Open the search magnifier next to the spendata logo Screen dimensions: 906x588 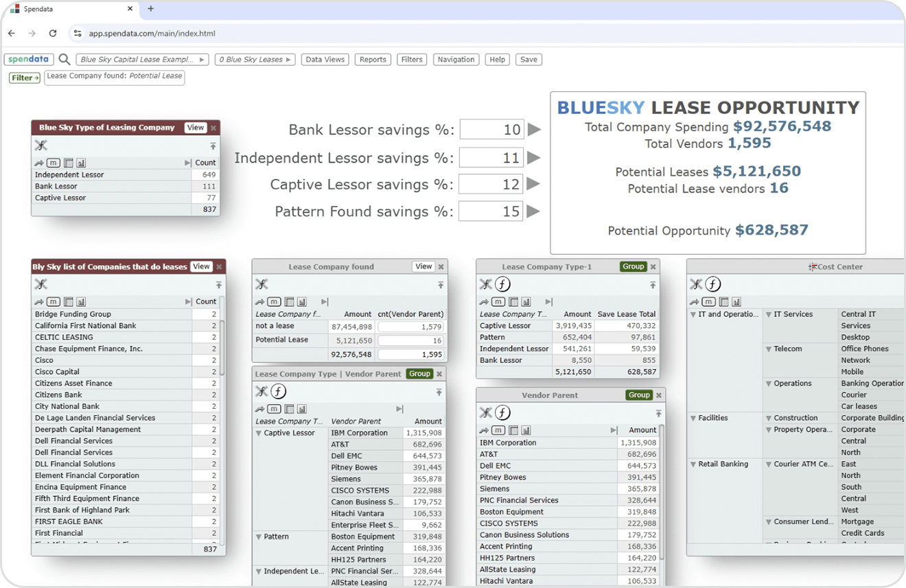click(x=62, y=59)
